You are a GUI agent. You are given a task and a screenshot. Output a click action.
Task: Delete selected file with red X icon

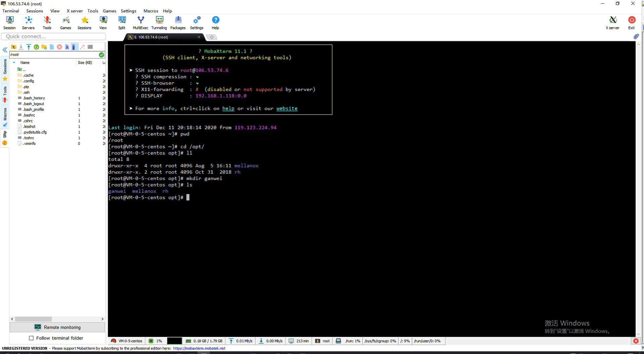pyautogui.click(x=59, y=47)
